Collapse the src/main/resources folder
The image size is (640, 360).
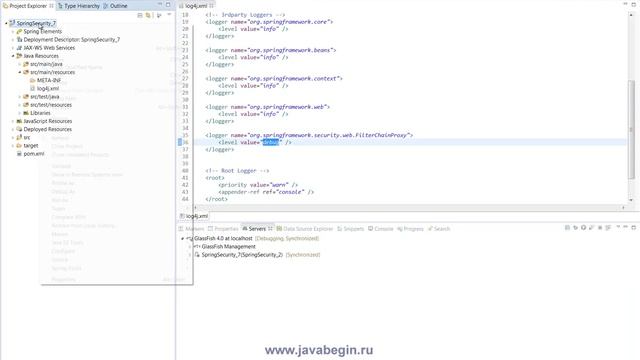pyautogui.click(x=19, y=72)
